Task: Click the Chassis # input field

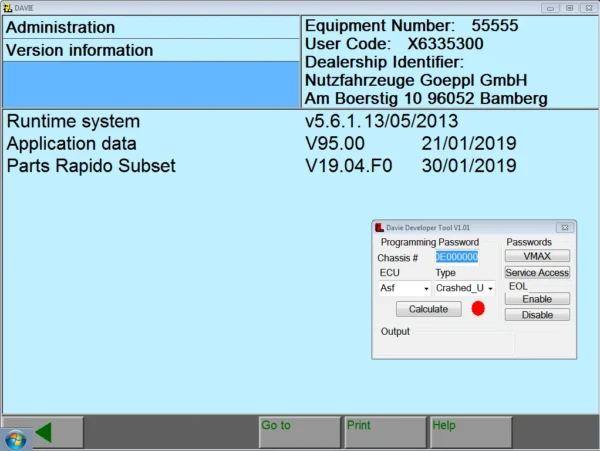Action: (457, 257)
